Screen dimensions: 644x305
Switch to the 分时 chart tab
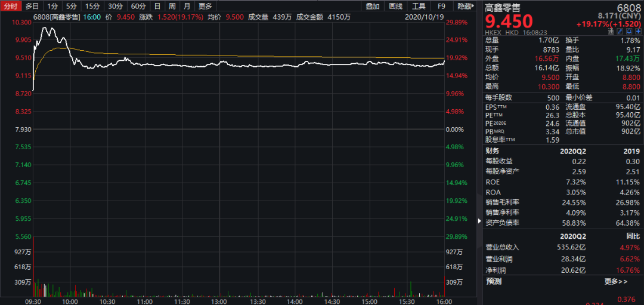coord(12,6)
